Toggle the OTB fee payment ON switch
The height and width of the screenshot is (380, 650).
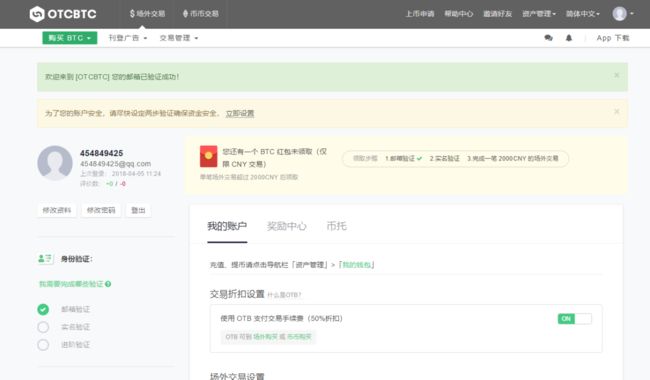click(x=575, y=319)
